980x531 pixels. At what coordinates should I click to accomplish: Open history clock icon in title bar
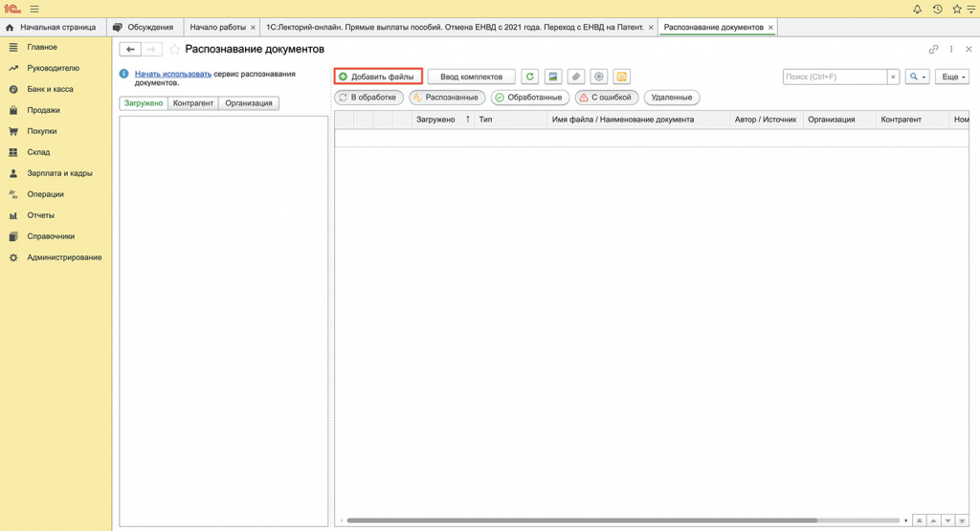point(937,10)
